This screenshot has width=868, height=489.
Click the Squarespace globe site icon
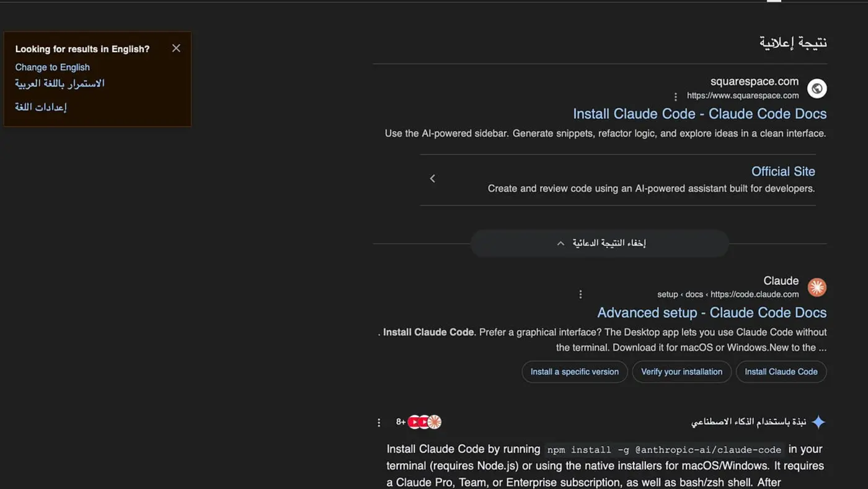pyautogui.click(x=817, y=88)
